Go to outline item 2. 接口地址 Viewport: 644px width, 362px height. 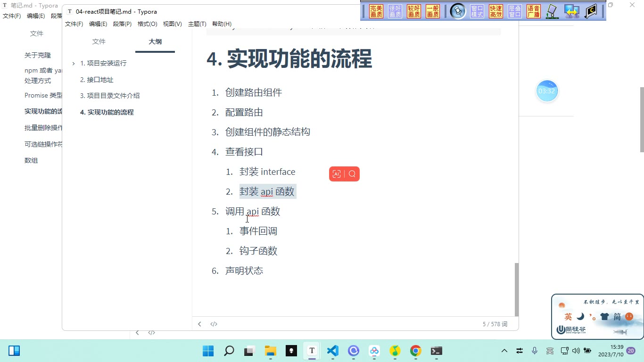point(97,80)
